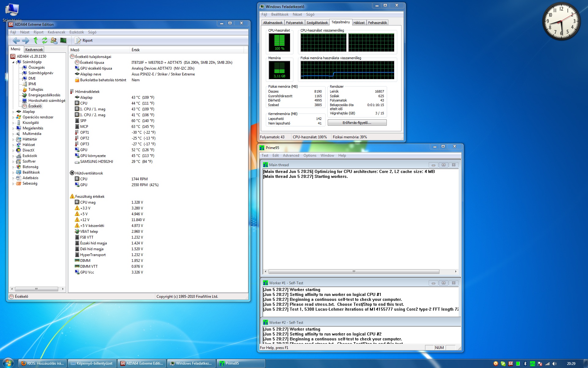Click the Worker #2 window icon
This screenshot has width=588, height=368.
click(x=266, y=323)
